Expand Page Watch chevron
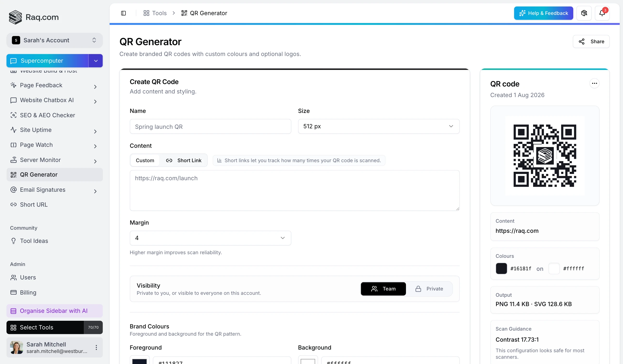 [95, 146]
